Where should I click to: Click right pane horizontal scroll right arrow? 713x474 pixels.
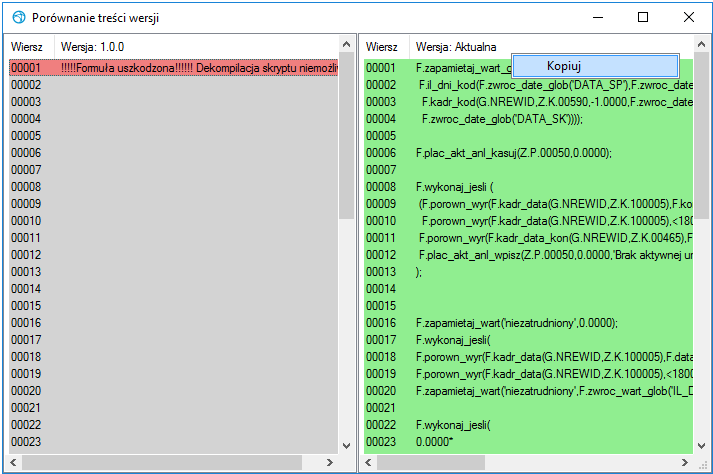(684, 463)
